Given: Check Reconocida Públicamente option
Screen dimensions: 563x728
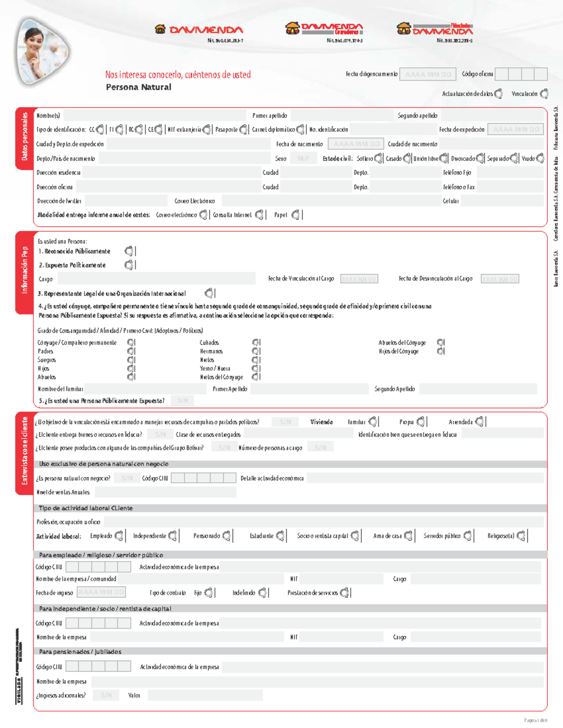Looking at the screenshot, I should tap(129, 251).
